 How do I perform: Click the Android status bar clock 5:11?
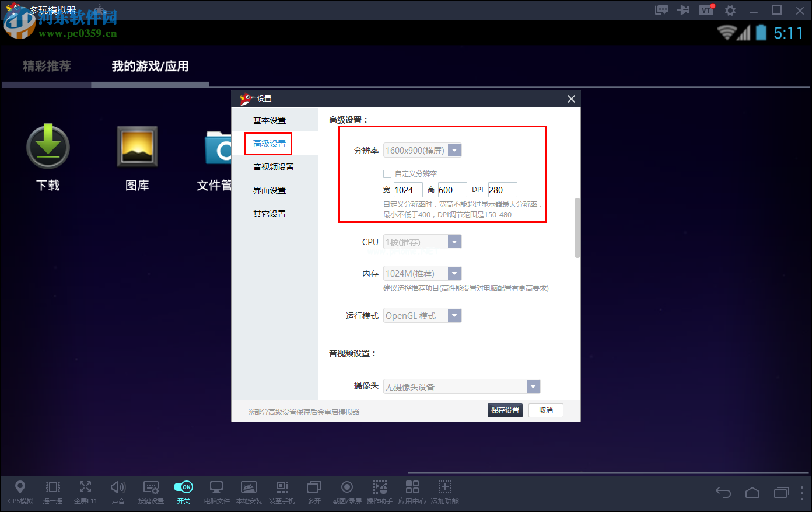789,33
